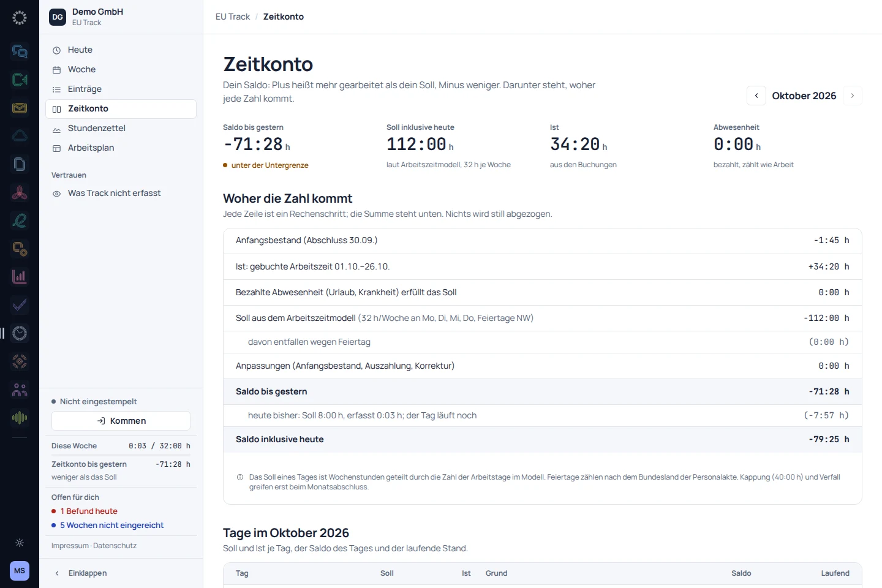Open the video camera app icon
Screen dimensions: 882x588
(20, 80)
